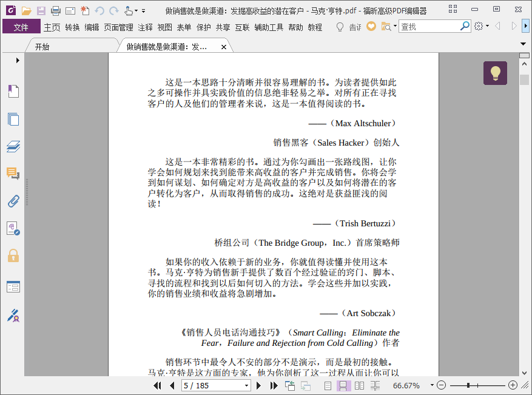Open the 页面管理 page organize tab
This screenshot has width=532, height=395.
(118, 27)
